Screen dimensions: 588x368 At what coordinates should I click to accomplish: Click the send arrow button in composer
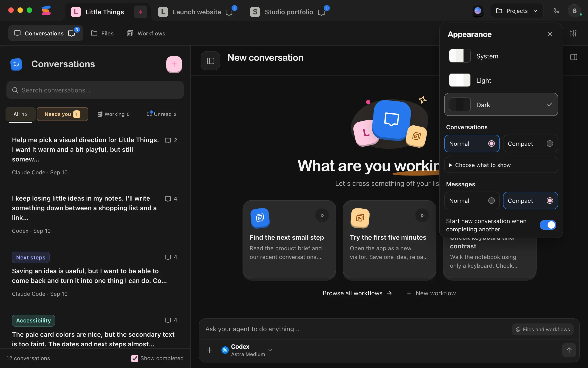[569, 350]
